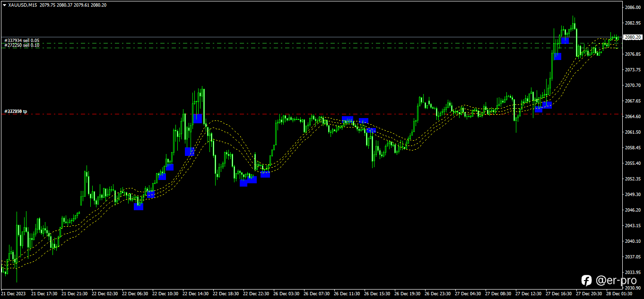Image resolution: width=644 pixels, height=299 pixels.
Task: Click the current price tag 2080.20
Action: tap(632, 37)
